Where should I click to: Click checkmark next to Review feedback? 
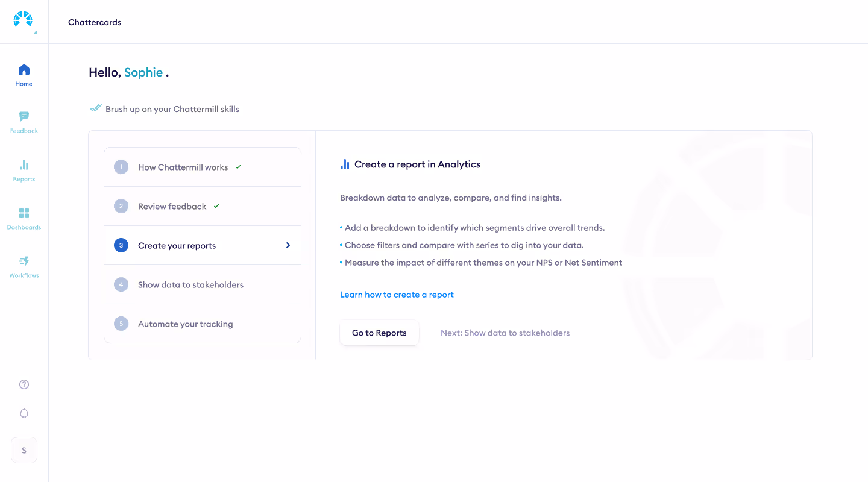click(x=216, y=206)
